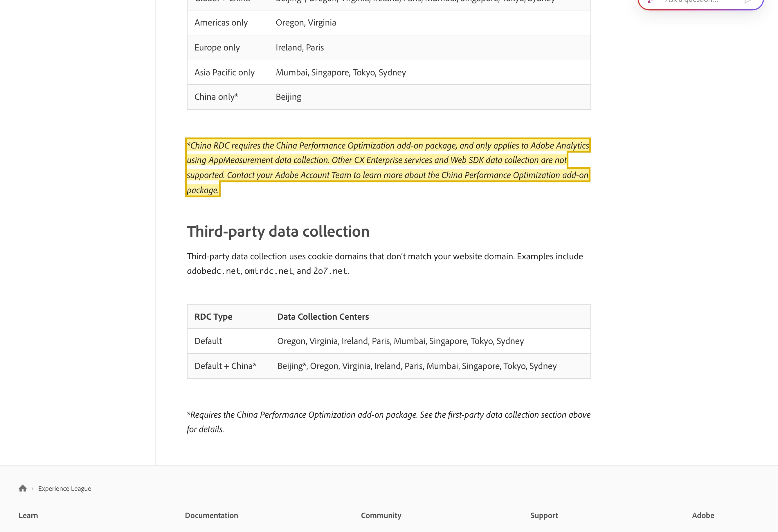Click the Default + China* row label
The width and height of the screenshot is (778, 532).
(229, 366)
